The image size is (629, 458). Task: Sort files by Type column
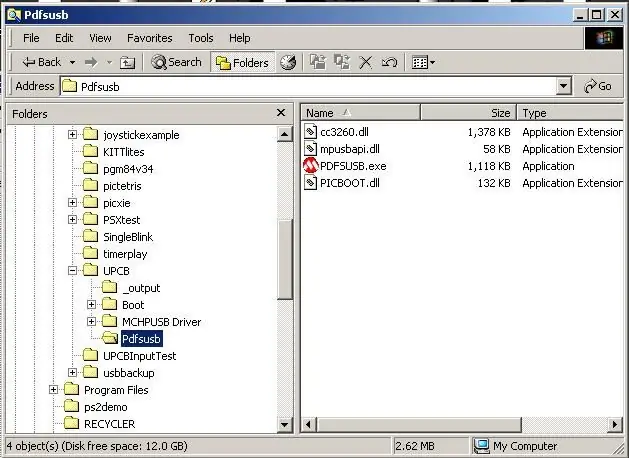coord(570,113)
